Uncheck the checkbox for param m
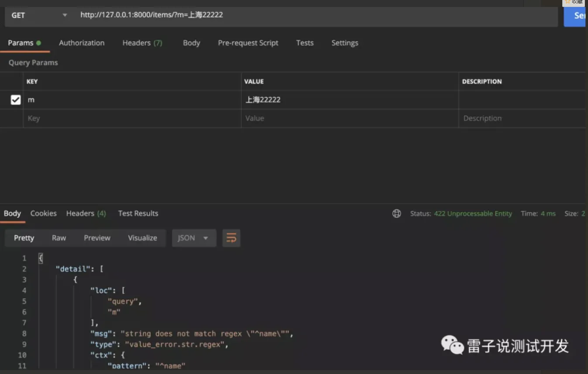The image size is (588, 374). click(x=16, y=100)
